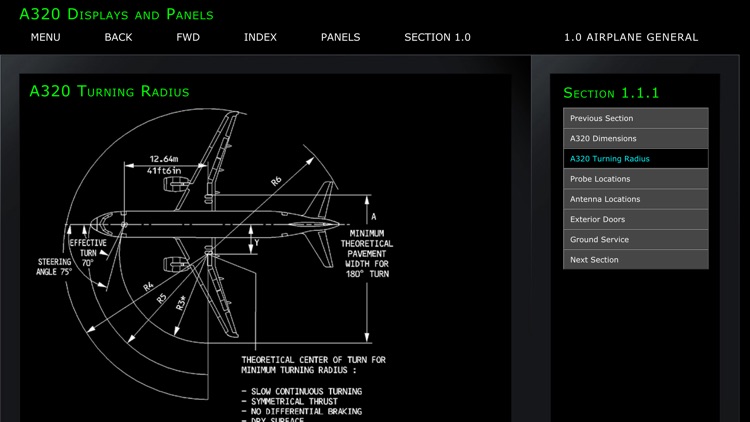Click the A dimension label
The image size is (750, 422).
(374, 217)
